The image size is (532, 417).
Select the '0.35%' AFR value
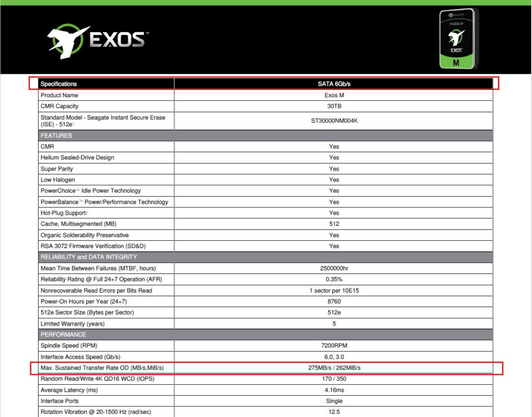click(x=334, y=279)
